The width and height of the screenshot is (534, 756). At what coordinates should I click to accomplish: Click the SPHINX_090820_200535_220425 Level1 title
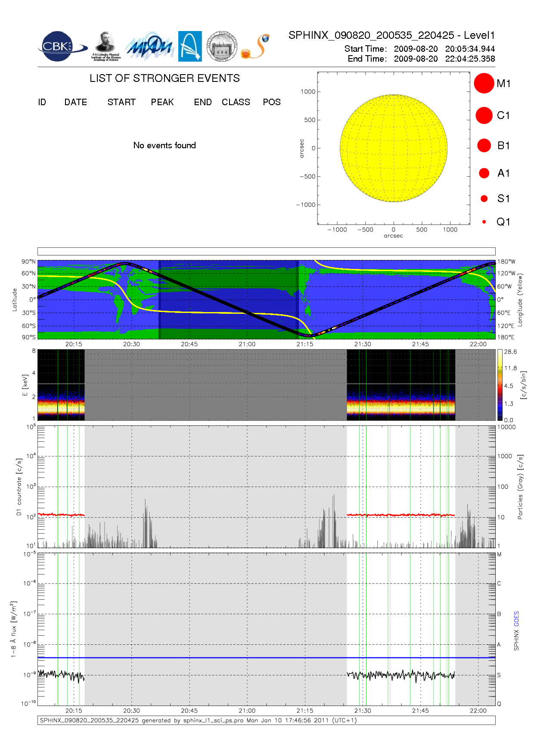pyautogui.click(x=391, y=35)
